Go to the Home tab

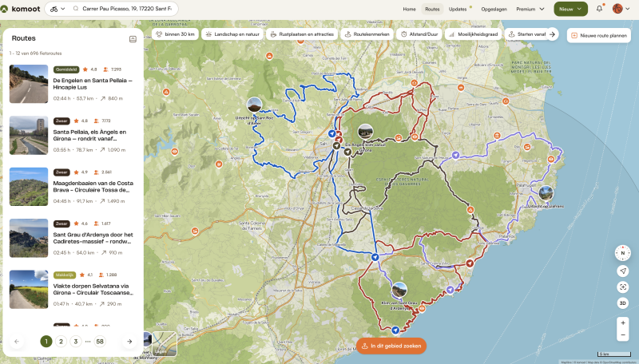[410, 9]
